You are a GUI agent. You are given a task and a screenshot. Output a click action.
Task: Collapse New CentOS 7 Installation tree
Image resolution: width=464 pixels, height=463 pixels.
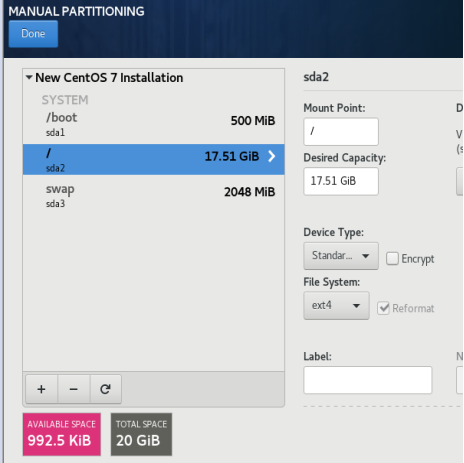tap(29, 78)
